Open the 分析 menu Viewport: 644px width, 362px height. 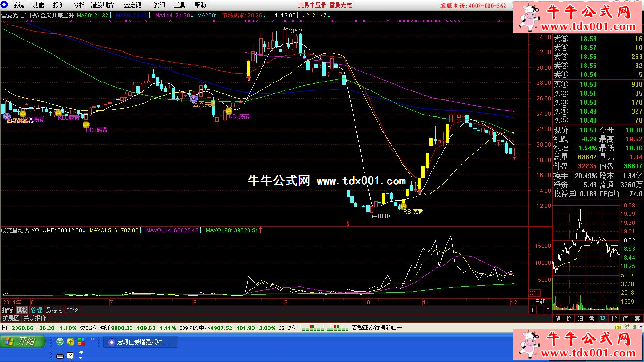79,5
